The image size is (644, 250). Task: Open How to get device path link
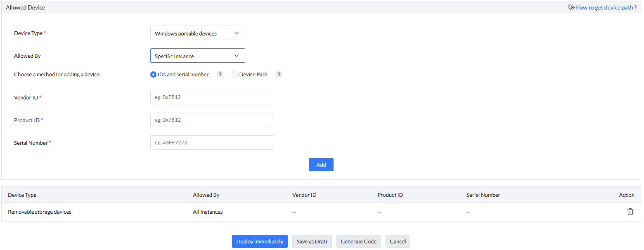click(606, 7)
